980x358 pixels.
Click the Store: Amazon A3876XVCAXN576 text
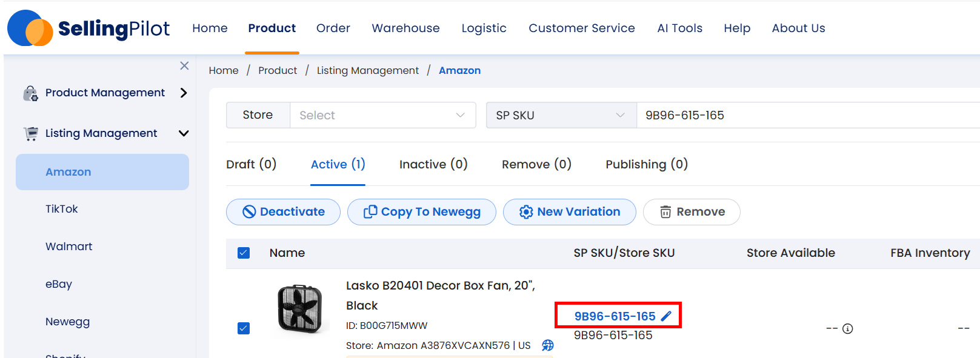click(x=438, y=345)
